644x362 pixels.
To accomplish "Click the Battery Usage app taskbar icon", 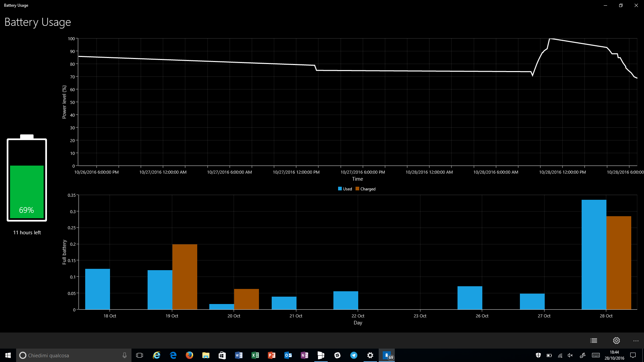I will pyautogui.click(x=387, y=355).
